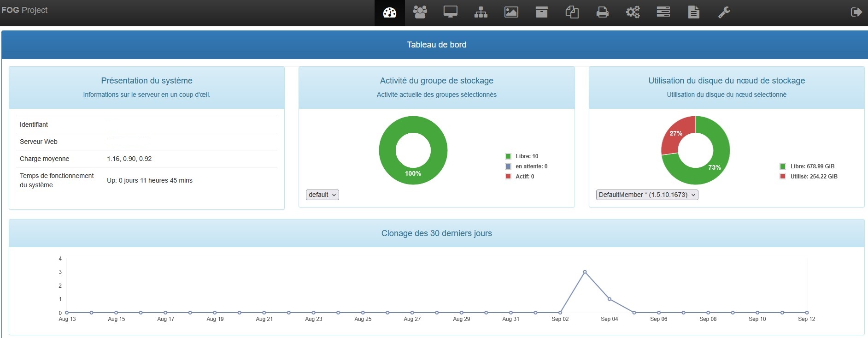Click the green 'Libre: 10' legend swatch
Image resolution: width=868 pixels, height=338 pixels.
[508, 156]
